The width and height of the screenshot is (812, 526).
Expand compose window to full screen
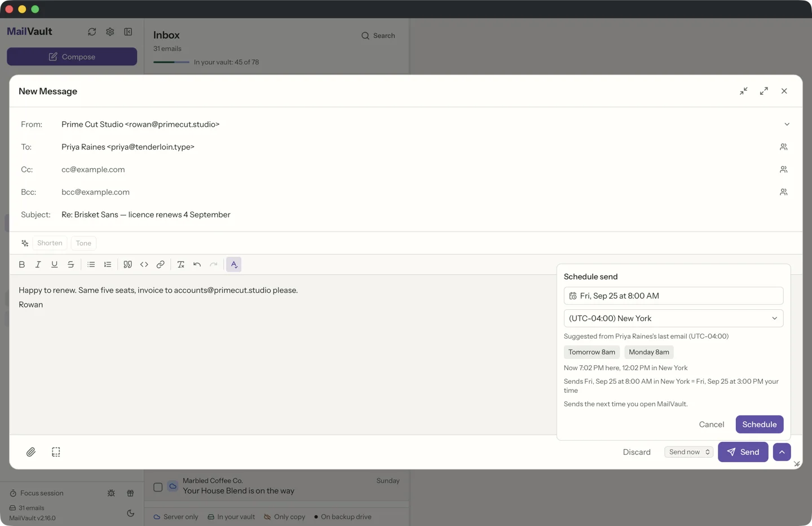tap(764, 91)
